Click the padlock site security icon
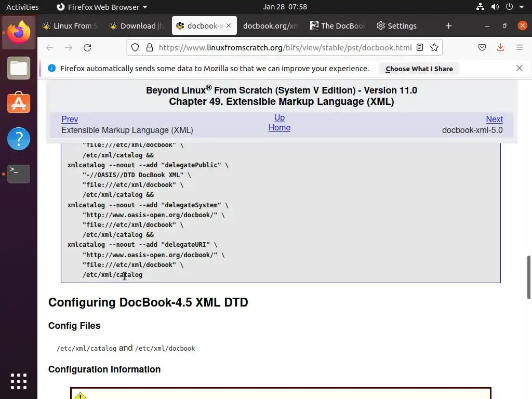532x399 pixels. [x=149, y=47]
